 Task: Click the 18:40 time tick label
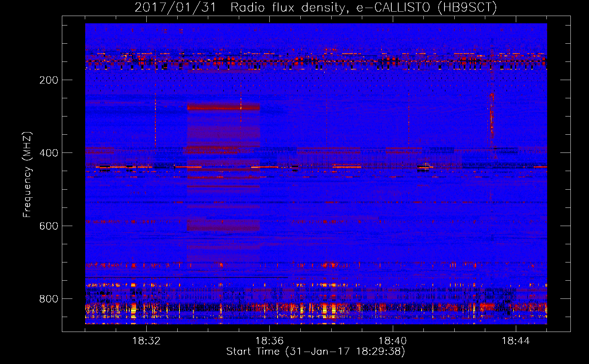pyautogui.click(x=393, y=341)
